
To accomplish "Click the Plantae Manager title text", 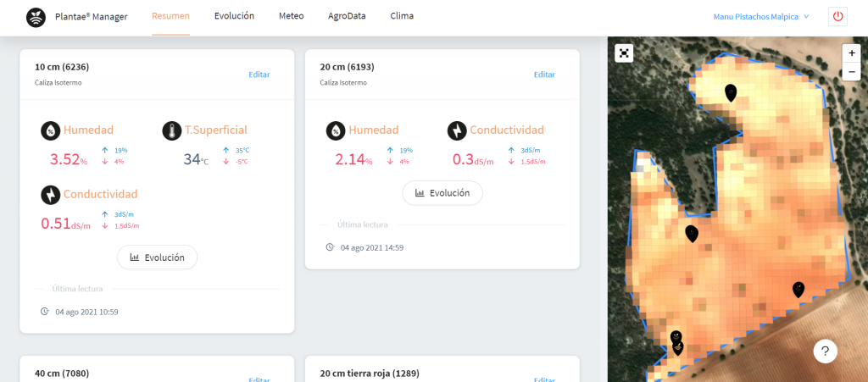I will coord(92,17).
